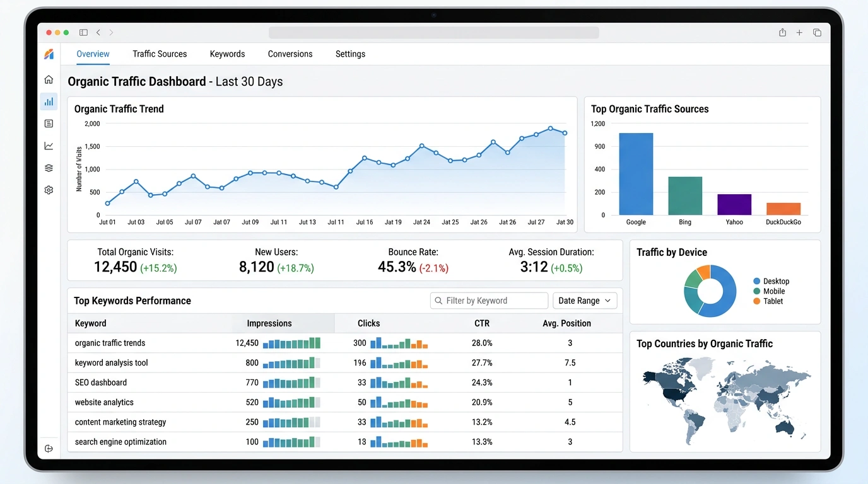The width and height of the screenshot is (868, 484).
Task: Click the impressions value 770
Action: (x=252, y=383)
